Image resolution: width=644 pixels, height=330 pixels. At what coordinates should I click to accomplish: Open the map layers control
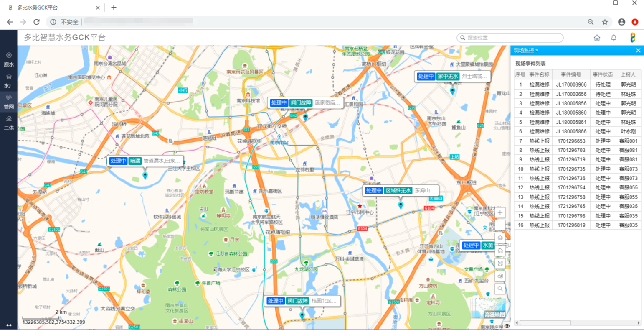click(x=500, y=238)
